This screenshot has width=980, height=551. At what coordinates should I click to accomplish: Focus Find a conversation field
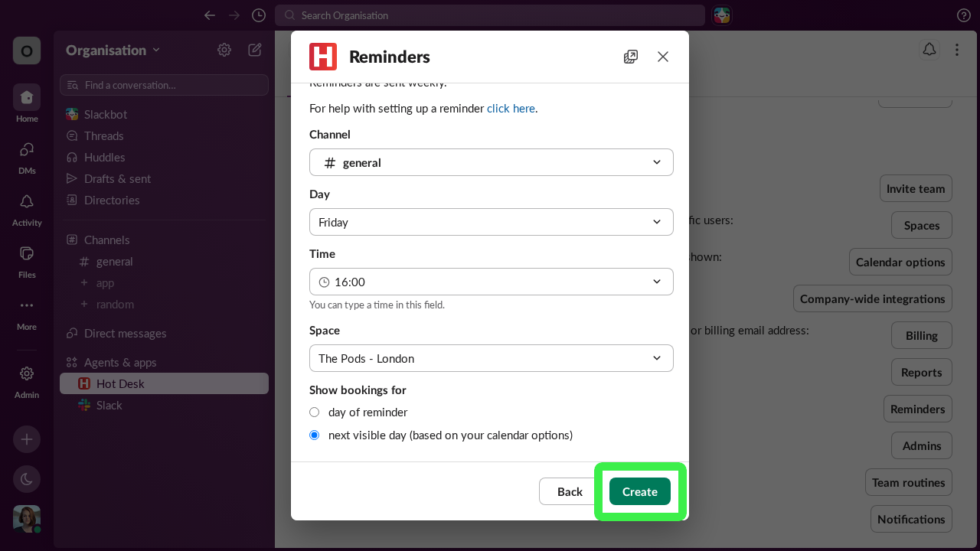pos(164,85)
